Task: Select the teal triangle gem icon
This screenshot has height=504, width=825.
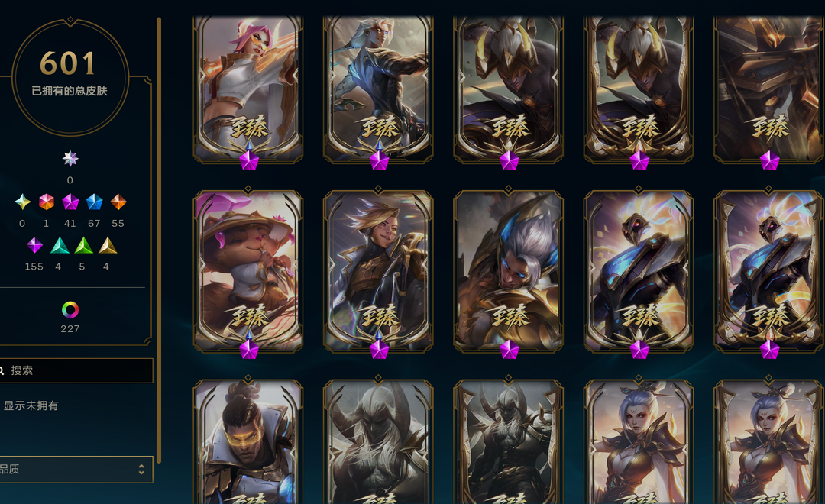Action: pyautogui.click(x=59, y=245)
